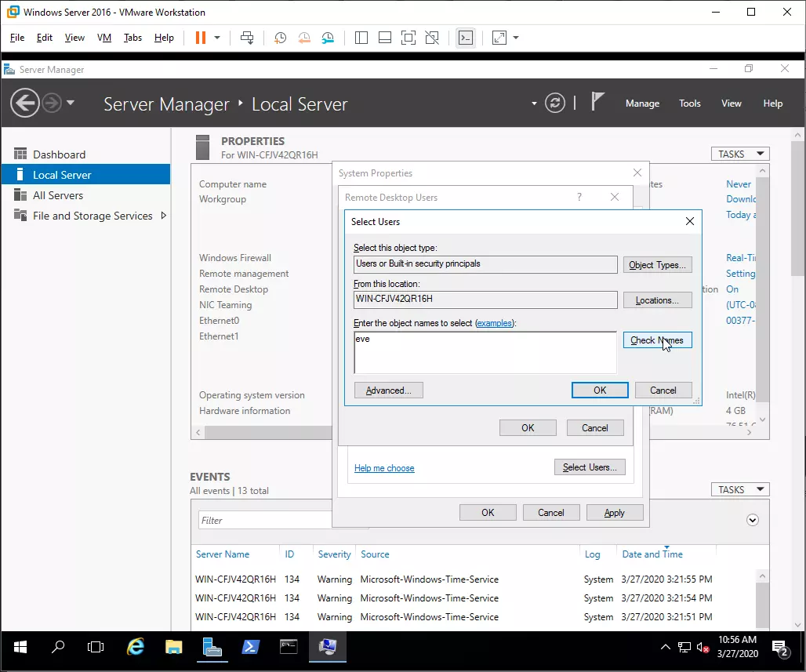Open VMware View menu
The image size is (806, 672).
click(74, 38)
